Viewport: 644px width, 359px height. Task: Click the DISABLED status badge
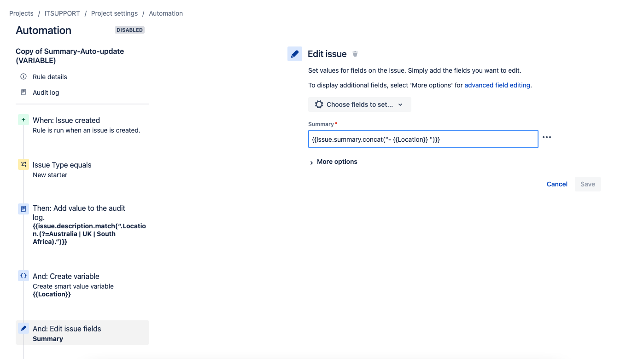tap(129, 30)
